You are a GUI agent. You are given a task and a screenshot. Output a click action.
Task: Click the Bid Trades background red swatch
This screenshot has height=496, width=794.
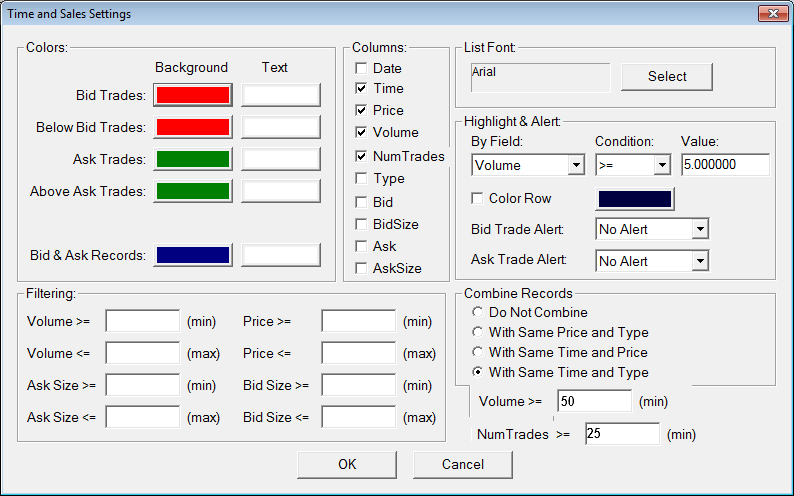(193, 95)
